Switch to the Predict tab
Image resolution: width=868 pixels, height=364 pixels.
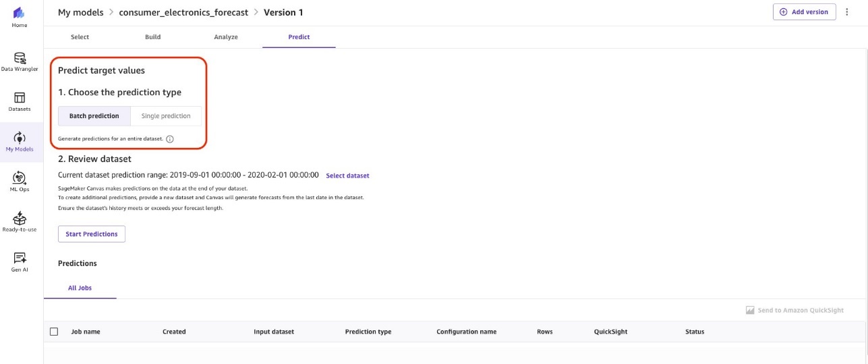(299, 37)
